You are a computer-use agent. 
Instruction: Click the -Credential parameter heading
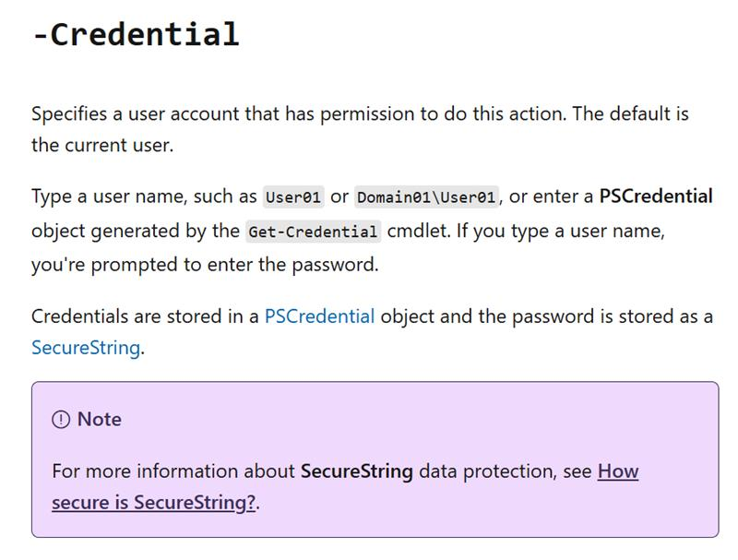(136, 34)
